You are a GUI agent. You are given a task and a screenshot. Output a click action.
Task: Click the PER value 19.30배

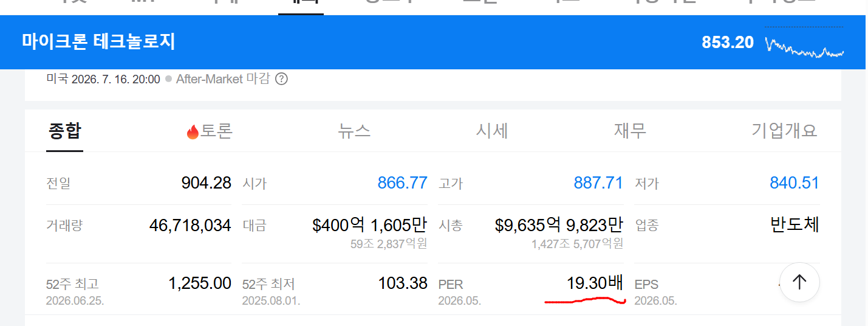click(x=595, y=283)
